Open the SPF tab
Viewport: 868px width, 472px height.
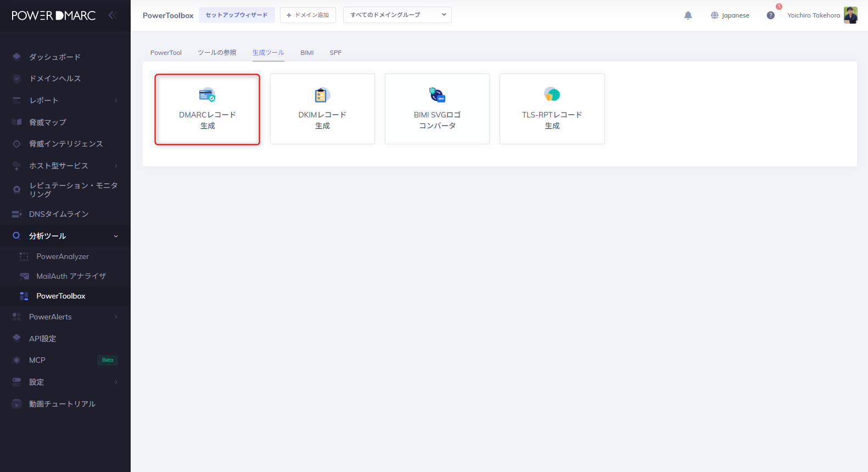[335, 53]
